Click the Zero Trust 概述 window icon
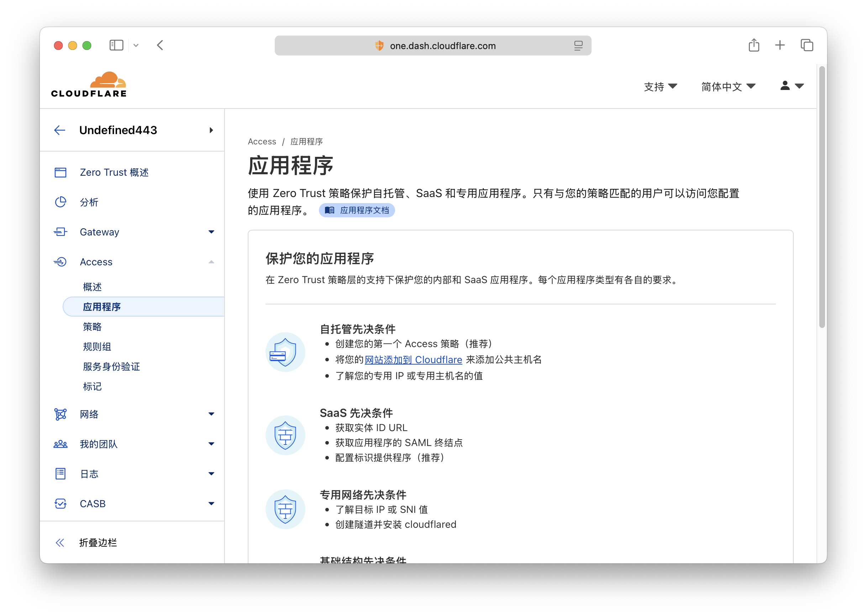The height and width of the screenshot is (616, 867). [x=61, y=172]
